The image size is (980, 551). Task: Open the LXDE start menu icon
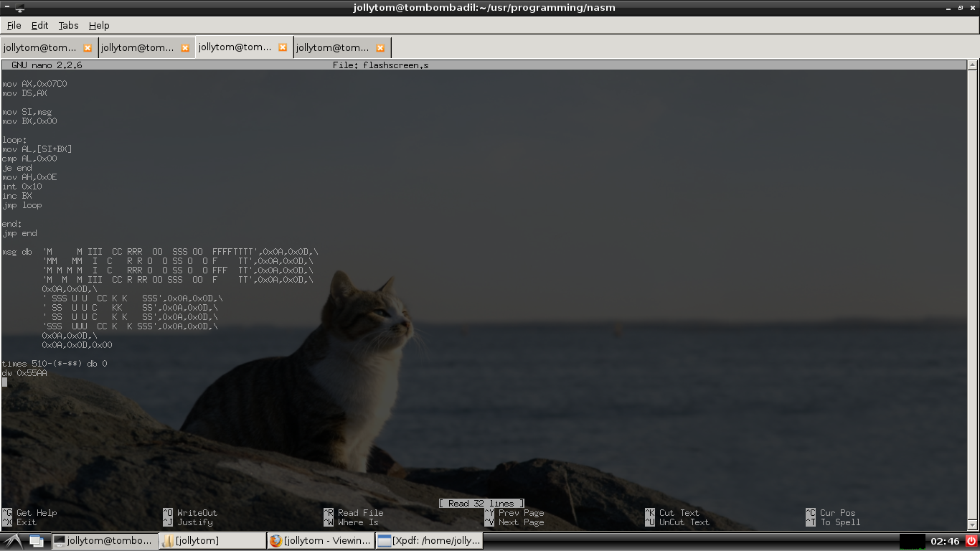click(12, 541)
